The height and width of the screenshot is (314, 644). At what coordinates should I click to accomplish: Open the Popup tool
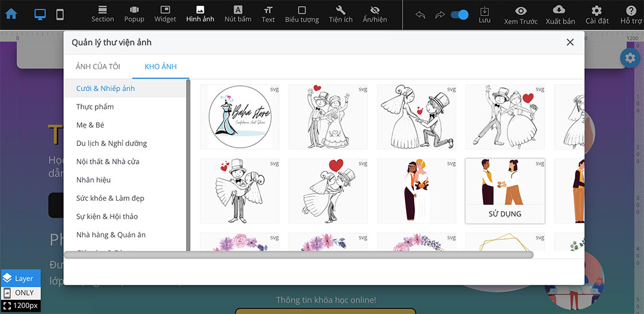[x=134, y=14]
